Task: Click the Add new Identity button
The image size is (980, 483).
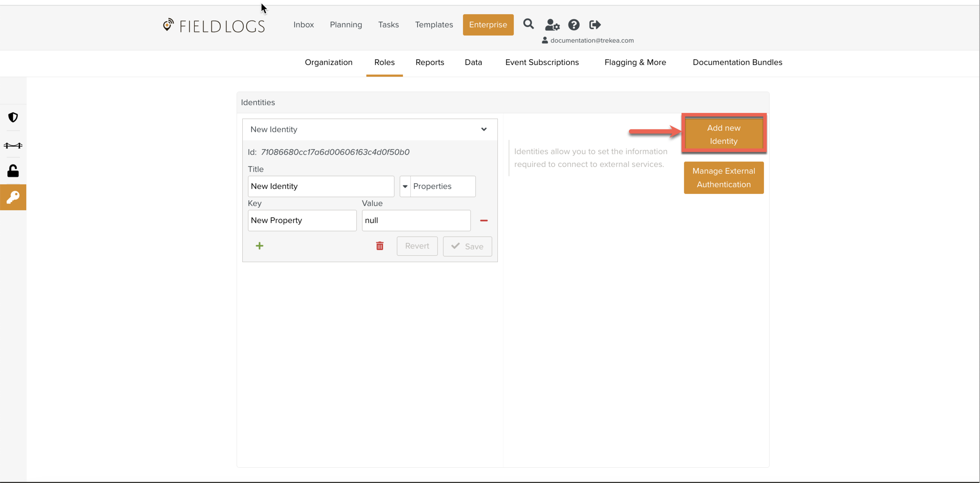Action: click(723, 134)
